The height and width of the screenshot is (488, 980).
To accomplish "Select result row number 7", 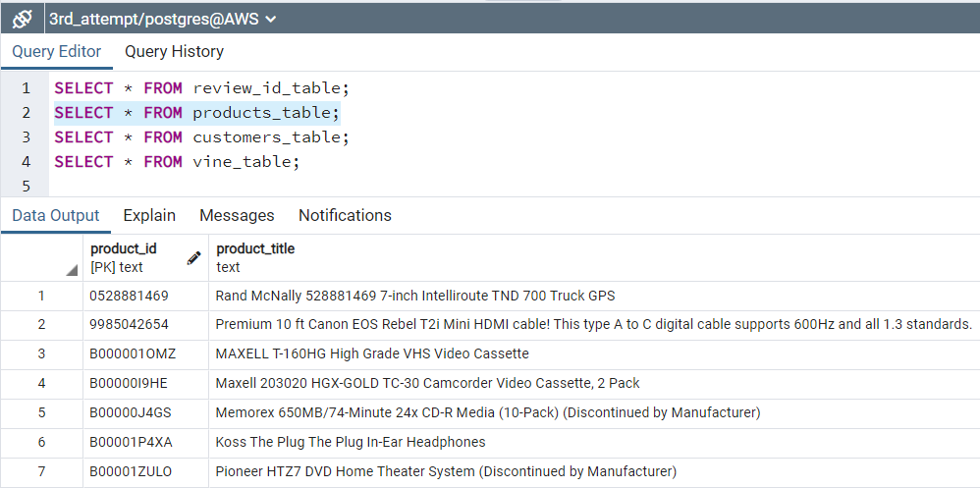I will coord(41,471).
